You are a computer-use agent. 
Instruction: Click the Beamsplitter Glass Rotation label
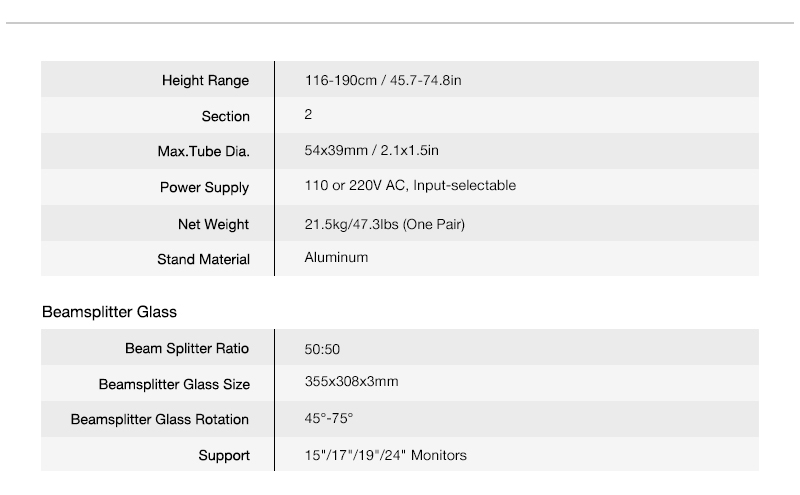pos(160,419)
